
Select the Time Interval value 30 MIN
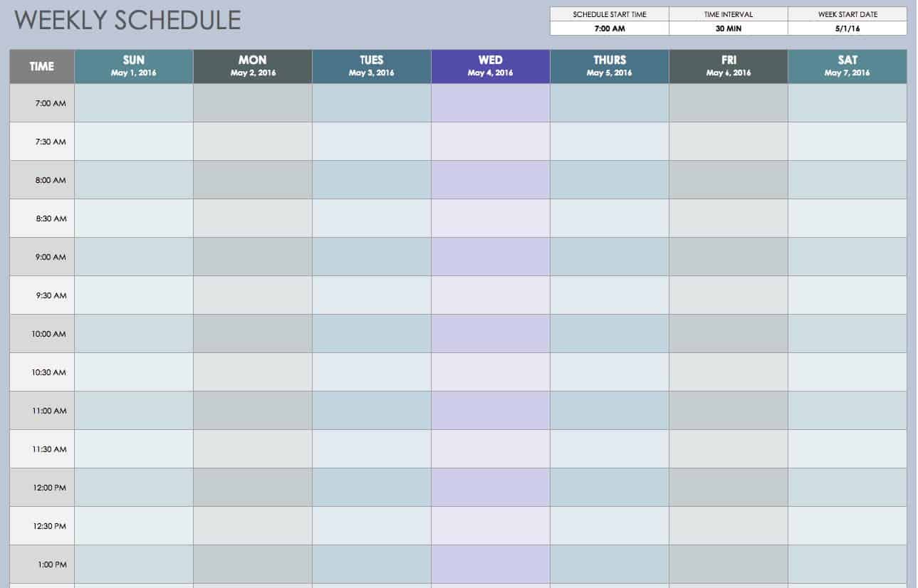pos(728,28)
